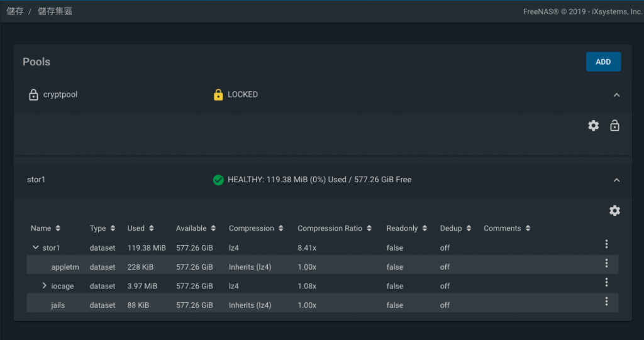Click the lock icon beside cryptpool name
644x340 pixels.
coord(33,95)
